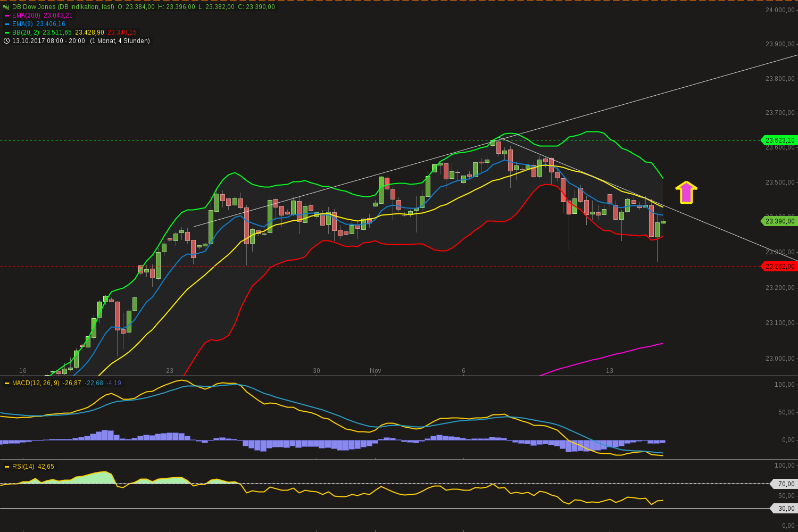
Task: Click the red 23.262,00 price tag
Action: [x=780, y=266]
